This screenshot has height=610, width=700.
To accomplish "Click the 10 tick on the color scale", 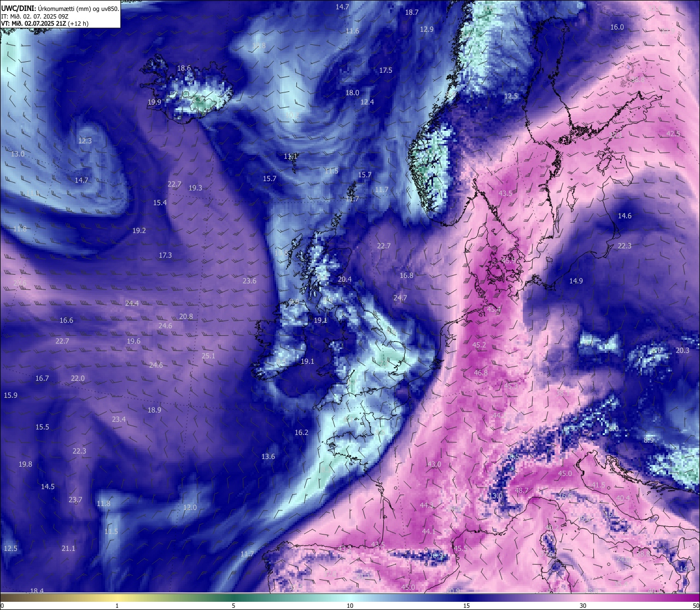I will coord(349,606).
